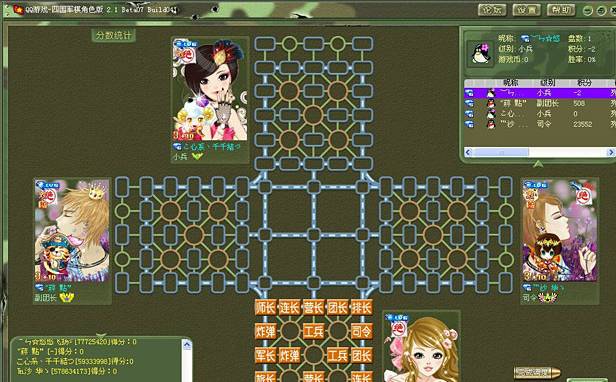The image size is (616, 382).
Task: Open the 分数统计 score statistics tab
Action: click(x=114, y=35)
